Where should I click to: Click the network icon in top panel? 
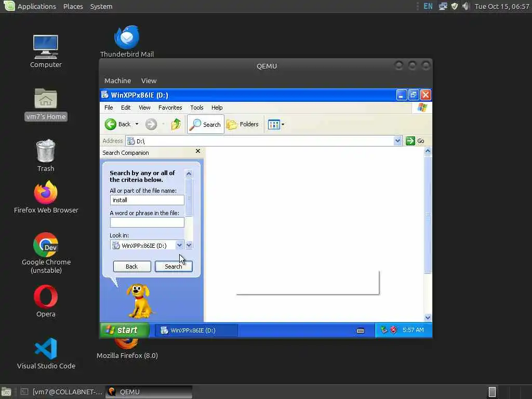pos(443,6)
